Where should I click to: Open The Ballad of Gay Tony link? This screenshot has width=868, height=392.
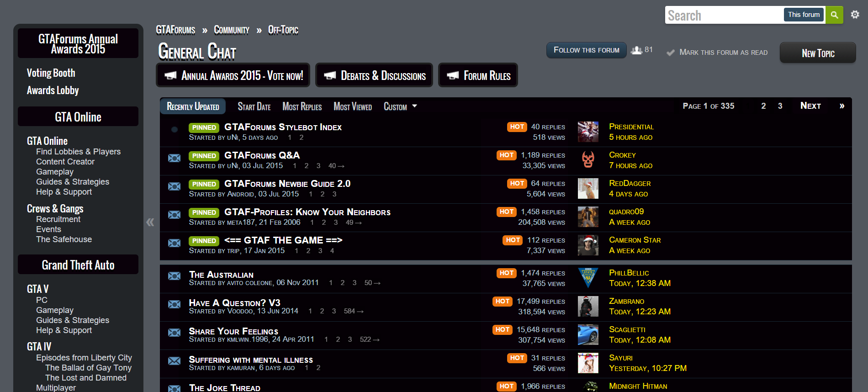pyautogui.click(x=88, y=368)
